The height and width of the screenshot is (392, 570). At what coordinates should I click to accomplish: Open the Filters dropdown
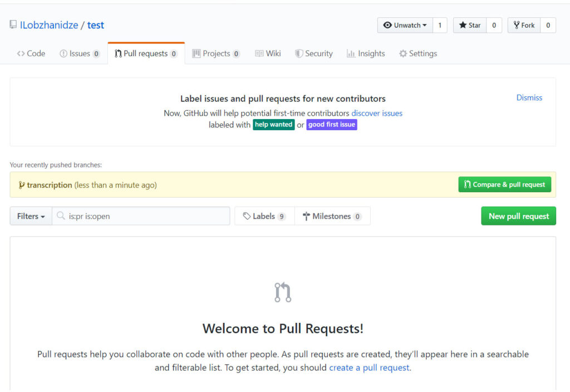tap(31, 216)
